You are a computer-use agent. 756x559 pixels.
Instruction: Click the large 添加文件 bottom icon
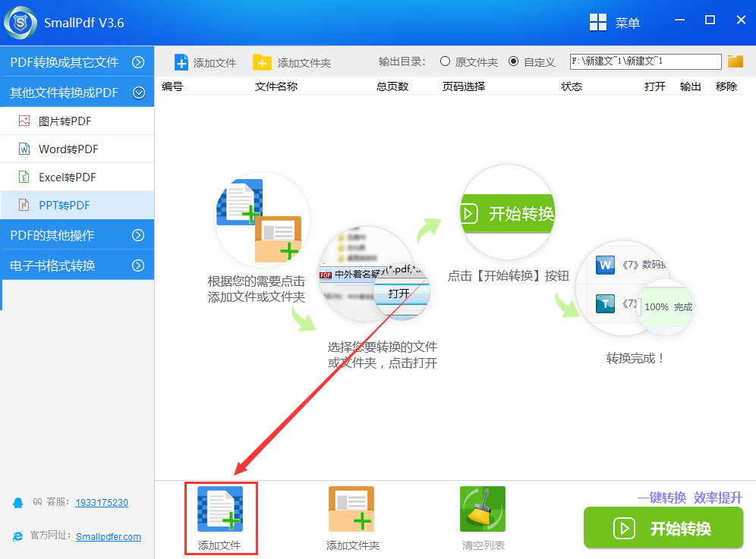(x=220, y=509)
